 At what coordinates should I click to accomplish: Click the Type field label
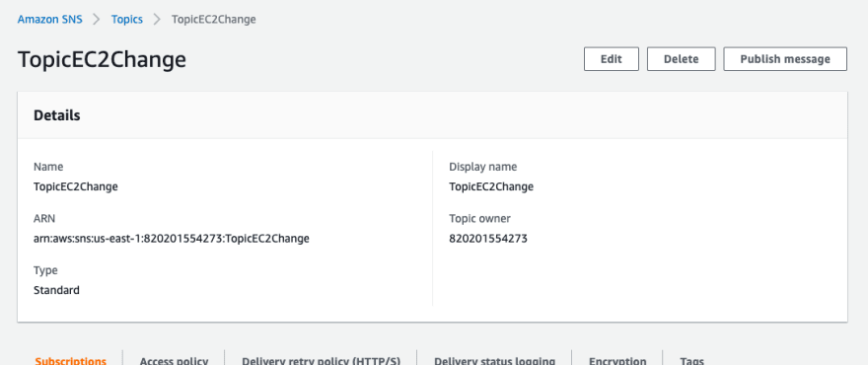[45, 270]
